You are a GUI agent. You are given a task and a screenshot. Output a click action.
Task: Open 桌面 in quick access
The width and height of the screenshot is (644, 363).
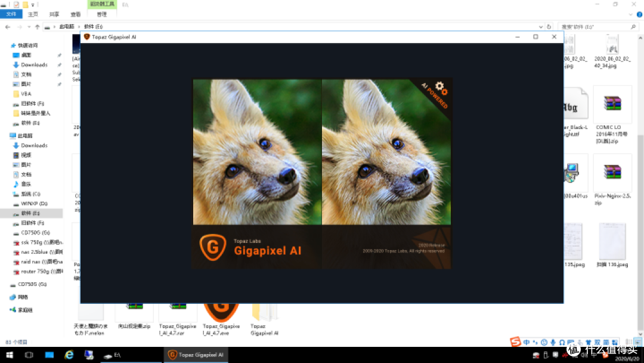tap(26, 55)
